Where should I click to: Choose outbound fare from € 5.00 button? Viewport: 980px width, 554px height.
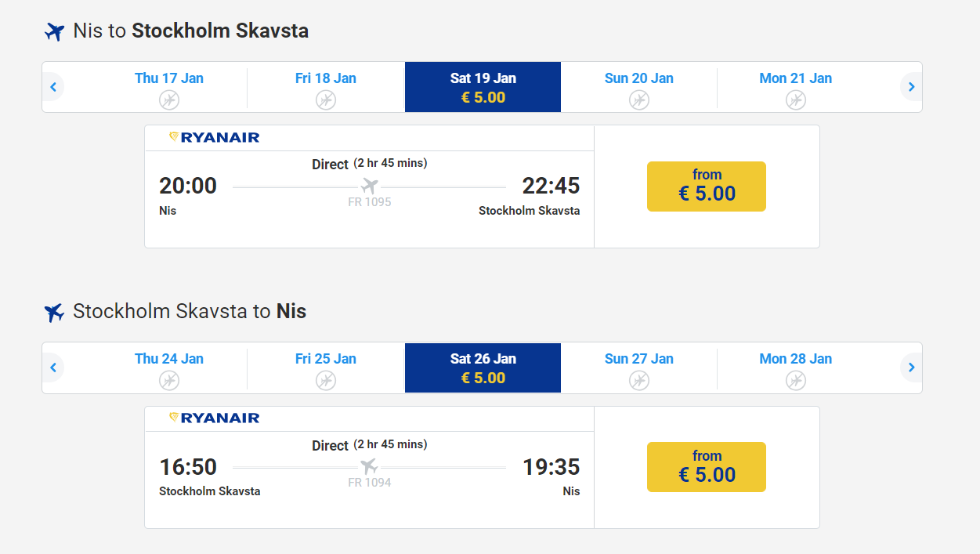click(x=706, y=186)
